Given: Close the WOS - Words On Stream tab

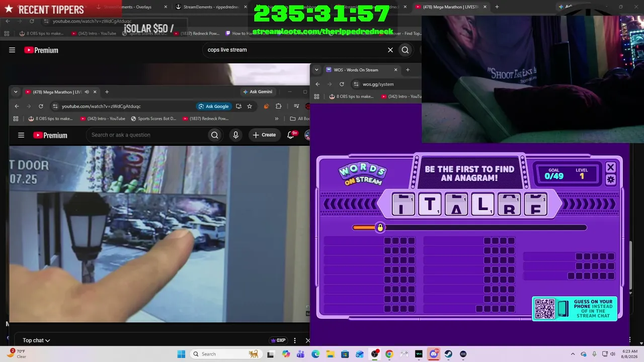Looking at the screenshot, I should (395, 70).
